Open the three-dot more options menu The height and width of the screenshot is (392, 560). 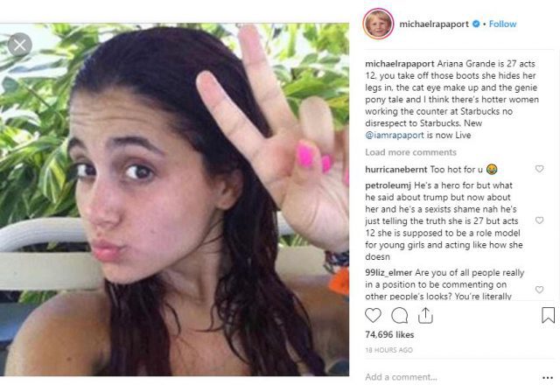(548, 378)
